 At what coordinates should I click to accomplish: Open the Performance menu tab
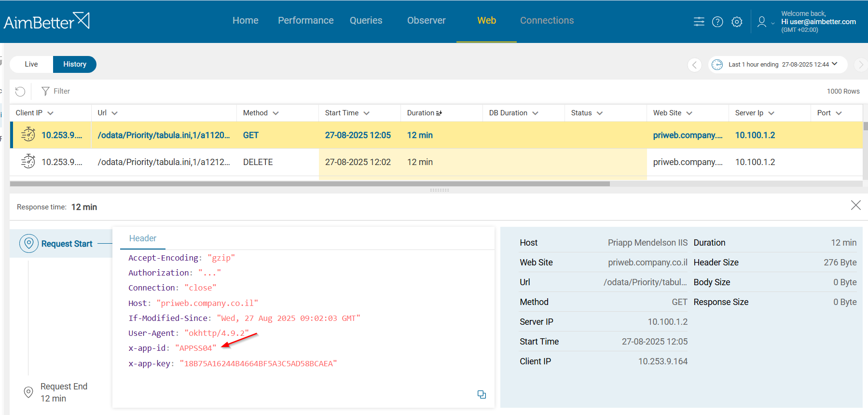[x=305, y=20]
